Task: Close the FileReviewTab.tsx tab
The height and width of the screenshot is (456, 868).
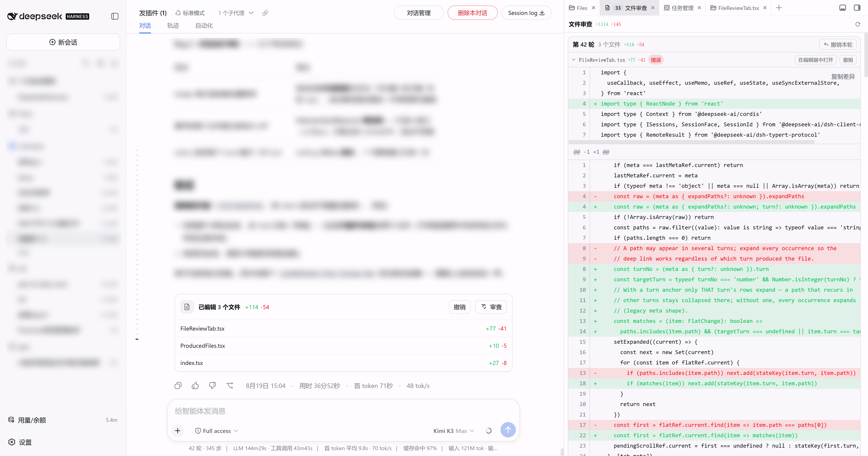Action: [765, 8]
